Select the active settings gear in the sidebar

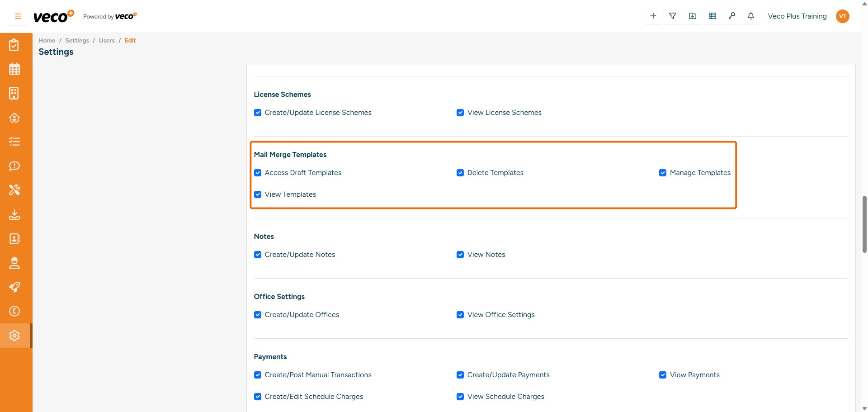pos(14,335)
